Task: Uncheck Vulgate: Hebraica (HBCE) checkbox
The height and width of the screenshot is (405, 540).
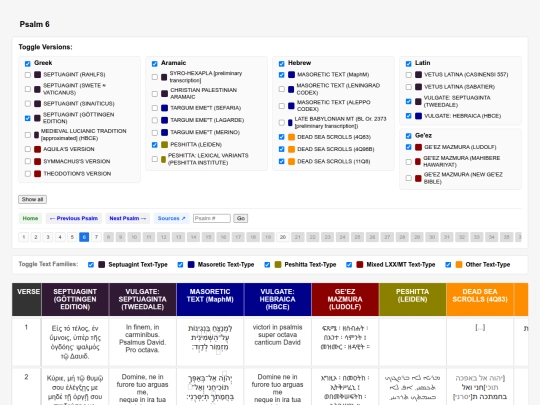Action: tap(408, 116)
